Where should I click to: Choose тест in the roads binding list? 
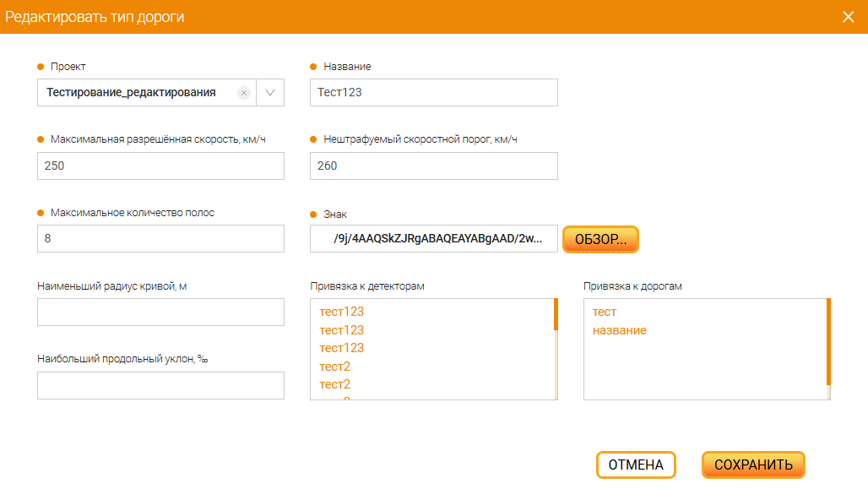605,312
